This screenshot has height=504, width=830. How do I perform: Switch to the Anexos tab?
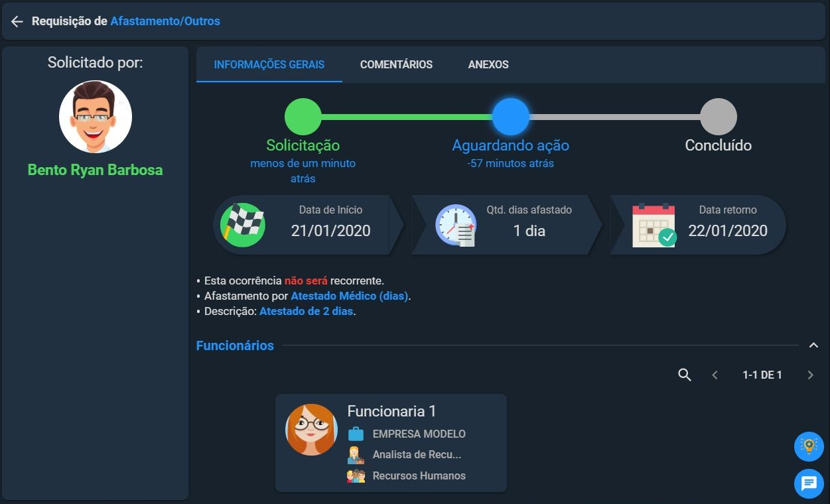coord(488,65)
